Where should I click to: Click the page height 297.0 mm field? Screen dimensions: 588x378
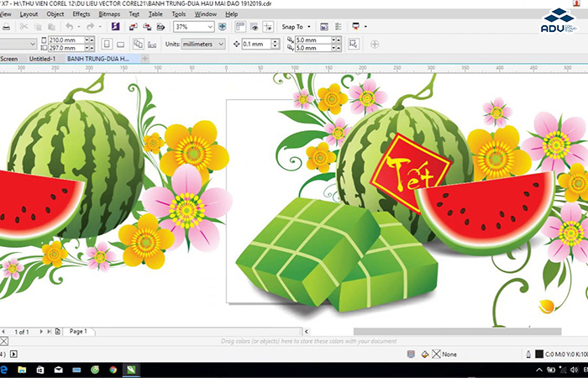coord(66,48)
